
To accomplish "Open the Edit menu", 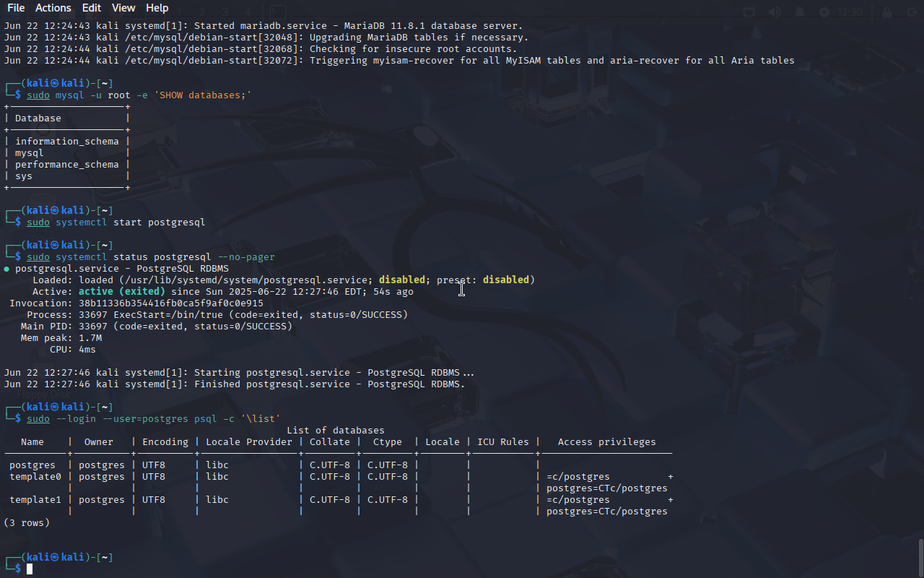I will click(92, 8).
